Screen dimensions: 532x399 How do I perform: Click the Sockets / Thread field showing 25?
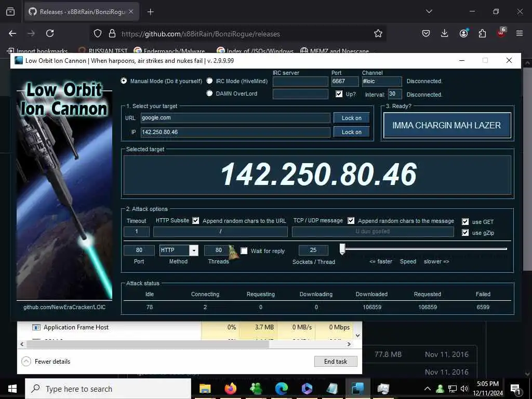[313, 250]
